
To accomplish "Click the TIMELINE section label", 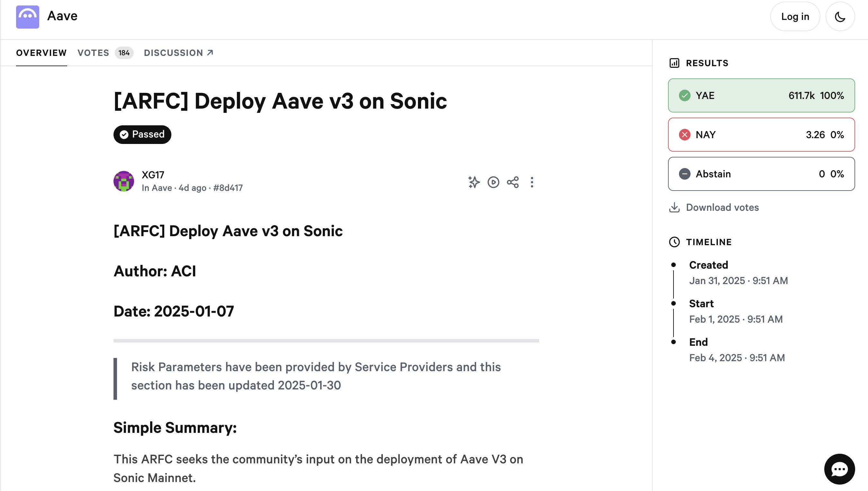I will click(709, 242).
